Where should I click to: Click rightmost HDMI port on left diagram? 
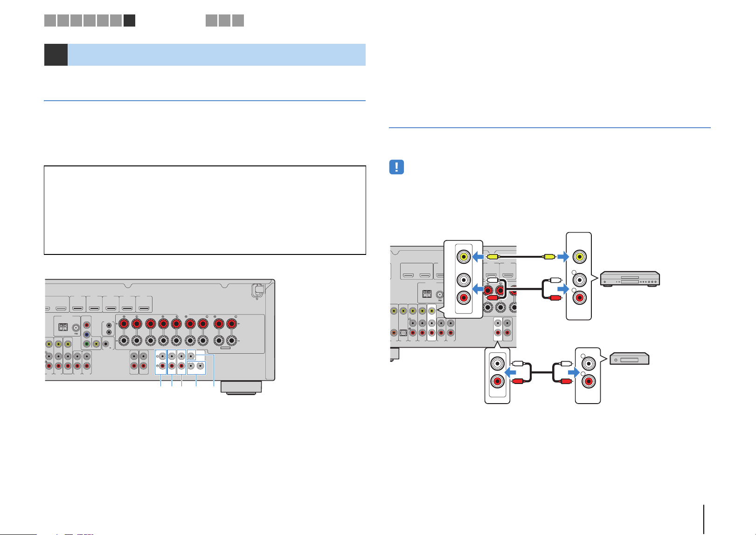point(144,308)
